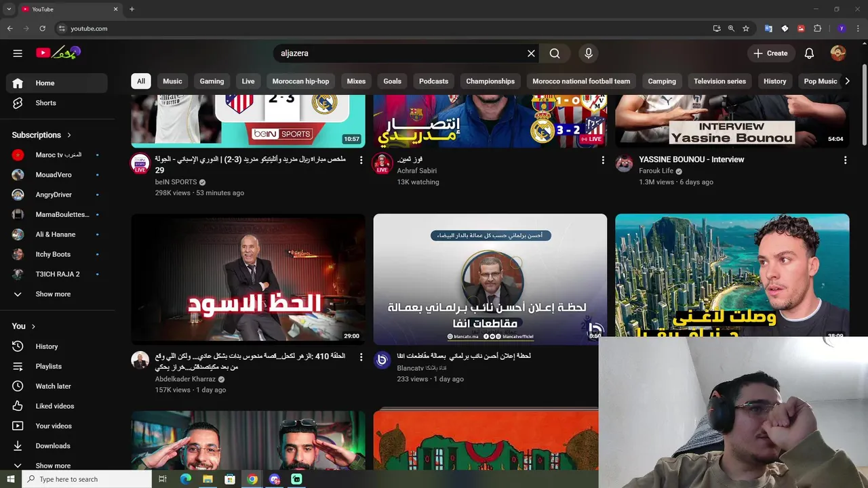
Task: Open the account avatar menu
Action: point(838,53)
